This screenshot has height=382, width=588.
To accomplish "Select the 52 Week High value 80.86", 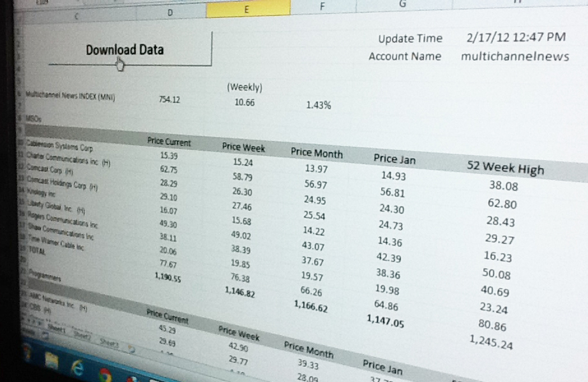I will 492,325.
